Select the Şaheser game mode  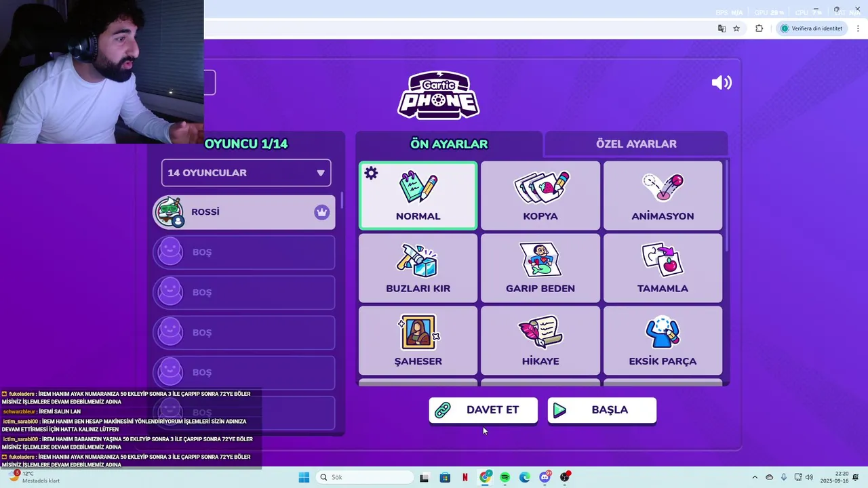click(418, 341)
